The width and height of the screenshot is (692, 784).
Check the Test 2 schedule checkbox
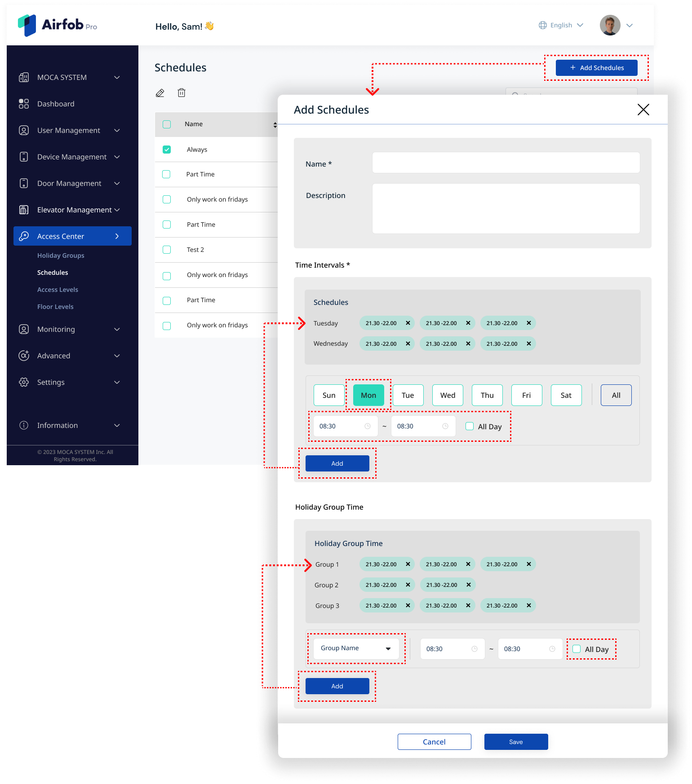pos(167,250)
